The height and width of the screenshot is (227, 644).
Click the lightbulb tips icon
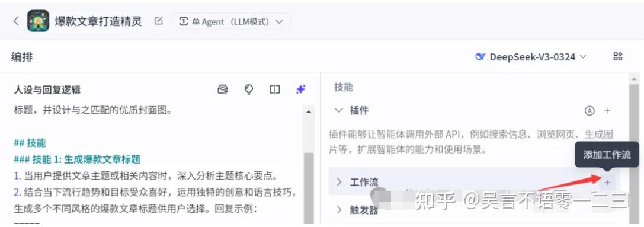coord(248,89)
